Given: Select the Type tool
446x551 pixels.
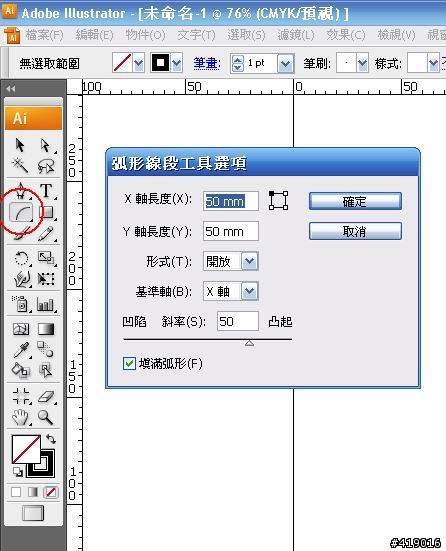Looking at the screenshot, I should tap(46, 191).
